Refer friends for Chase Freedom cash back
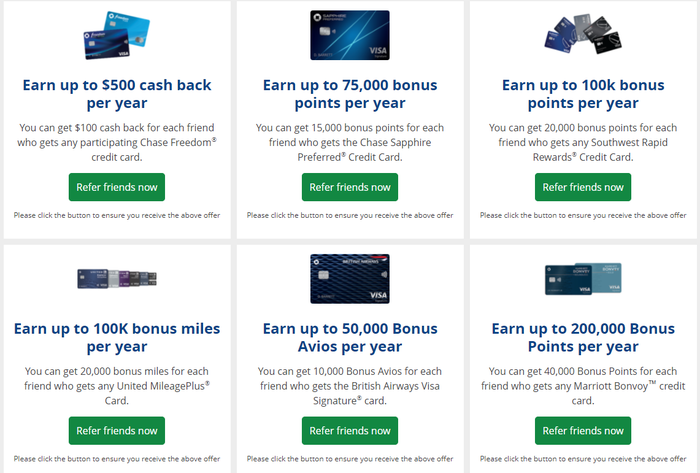The image size is (700, 473). point(117,187)
